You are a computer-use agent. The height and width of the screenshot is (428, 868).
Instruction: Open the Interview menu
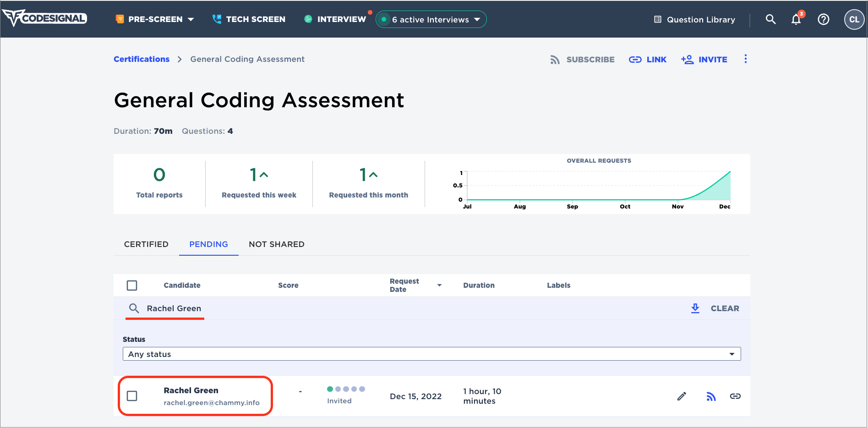tap(335, 19)
